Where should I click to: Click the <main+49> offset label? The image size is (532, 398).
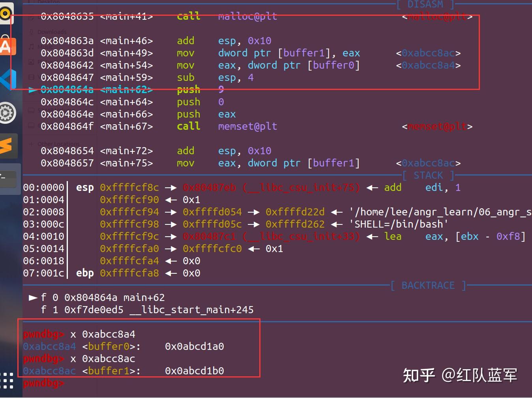point(126,53)
